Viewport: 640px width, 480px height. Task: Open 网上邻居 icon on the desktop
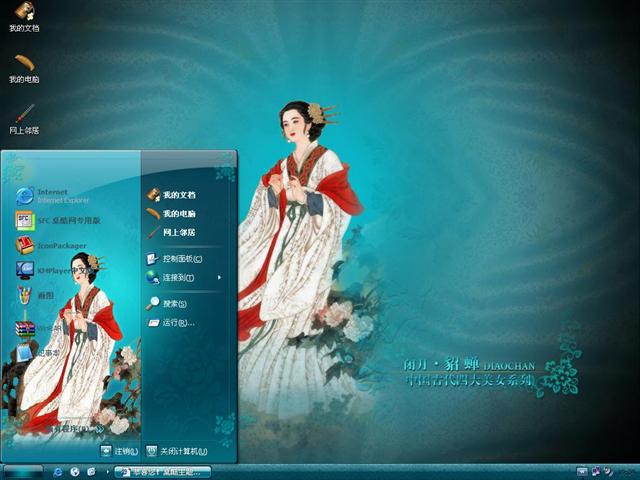(x=24, y=120)
